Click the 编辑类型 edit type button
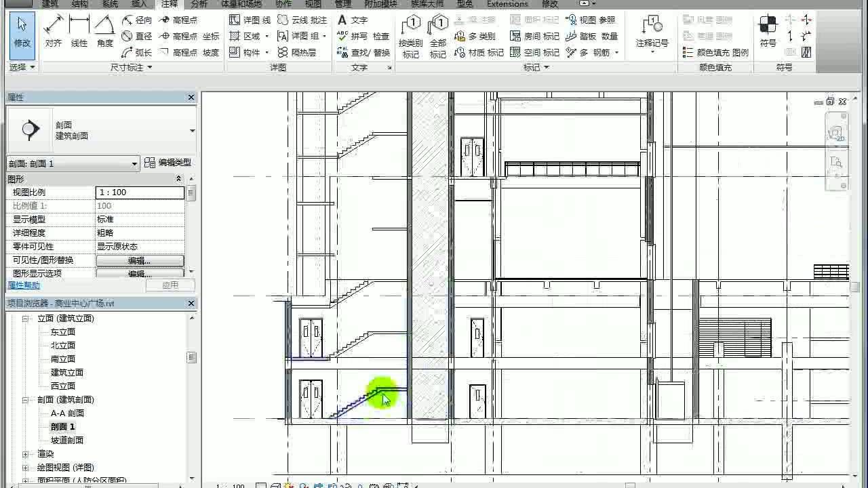This screenshot has height=488, width=868. (x=167, y=163)
